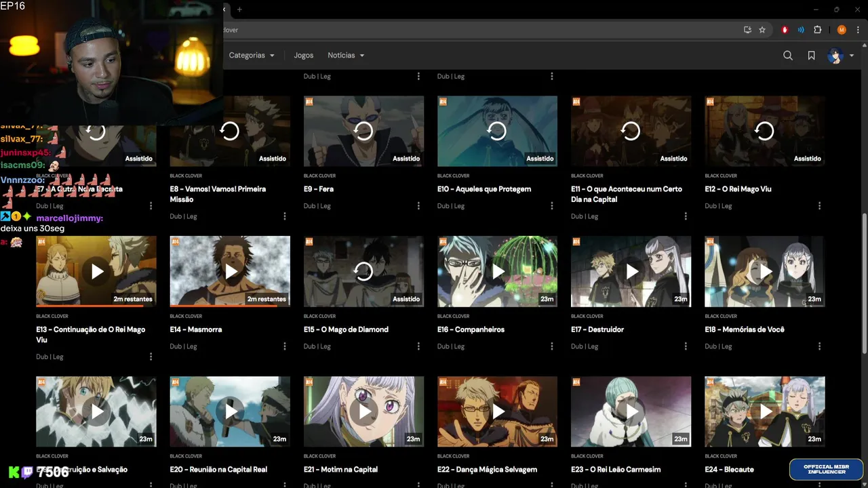Play episode E22 Dança Mágica Selvagem
The width and height of the screenshot is (868, 488).
click(497, 411)
